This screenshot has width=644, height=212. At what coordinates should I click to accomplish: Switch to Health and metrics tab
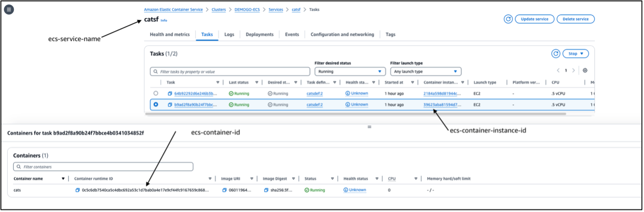pyautogui.click(x=170, y=35)
